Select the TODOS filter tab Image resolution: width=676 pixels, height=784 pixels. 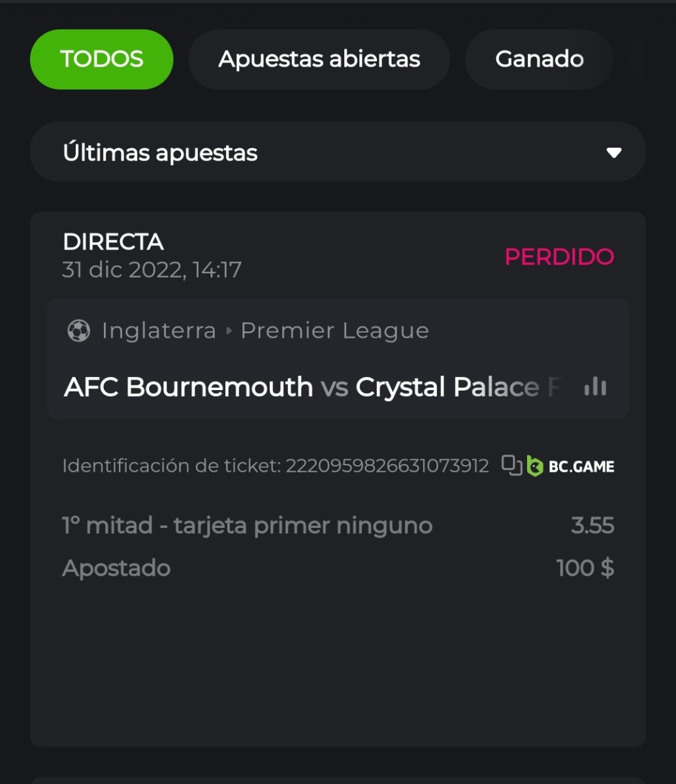[x=101, y=59]
